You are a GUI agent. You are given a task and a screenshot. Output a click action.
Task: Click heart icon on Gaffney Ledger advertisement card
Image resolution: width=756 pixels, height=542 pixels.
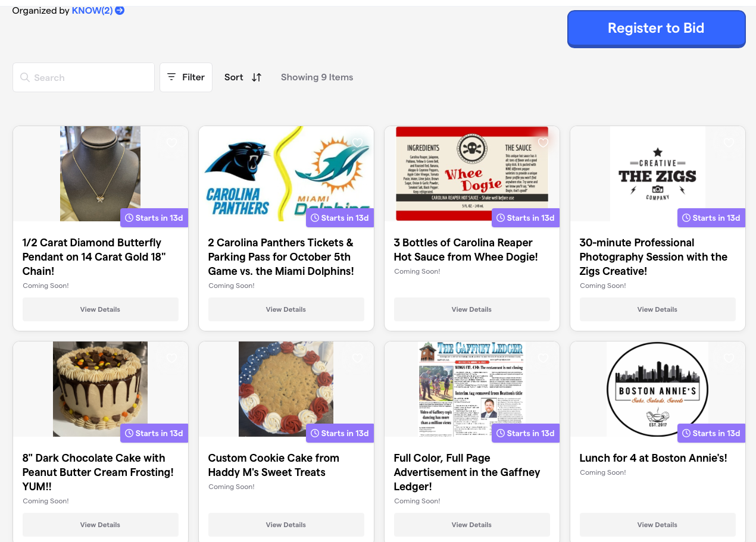click(x=543, y=358)
